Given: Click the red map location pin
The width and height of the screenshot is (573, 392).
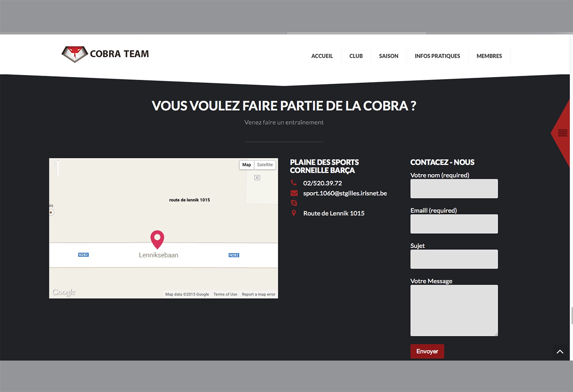Looking at the screenshot, I should (157, 238).
